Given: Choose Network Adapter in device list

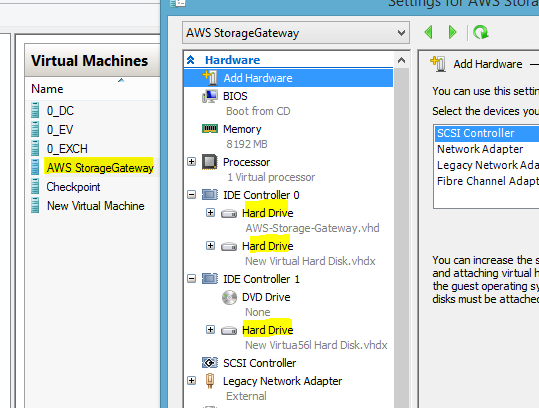Looking at the screenshot, I should (480, 149).
